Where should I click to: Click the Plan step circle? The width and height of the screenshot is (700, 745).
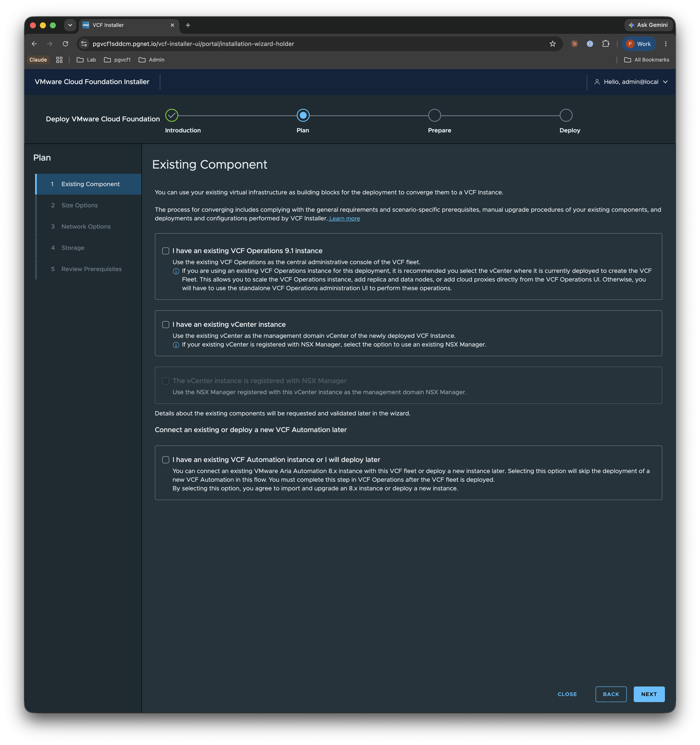point(303,115)
